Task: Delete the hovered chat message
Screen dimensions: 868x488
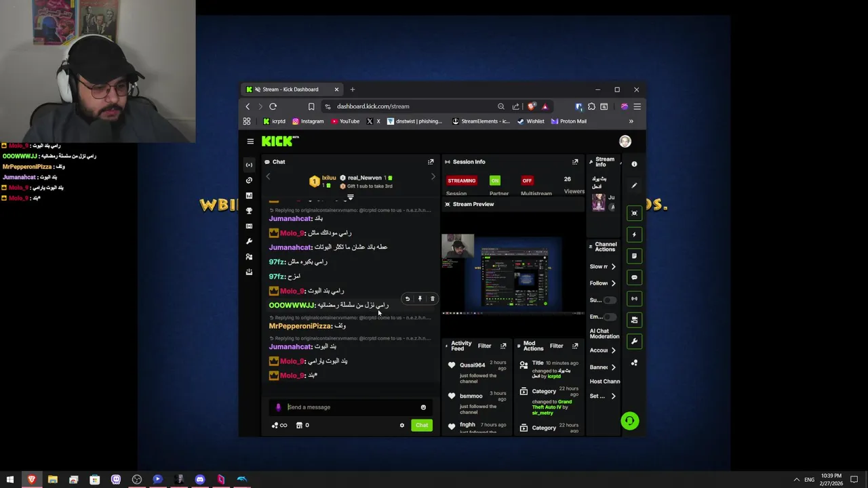Action: click(x=432, y=299)
